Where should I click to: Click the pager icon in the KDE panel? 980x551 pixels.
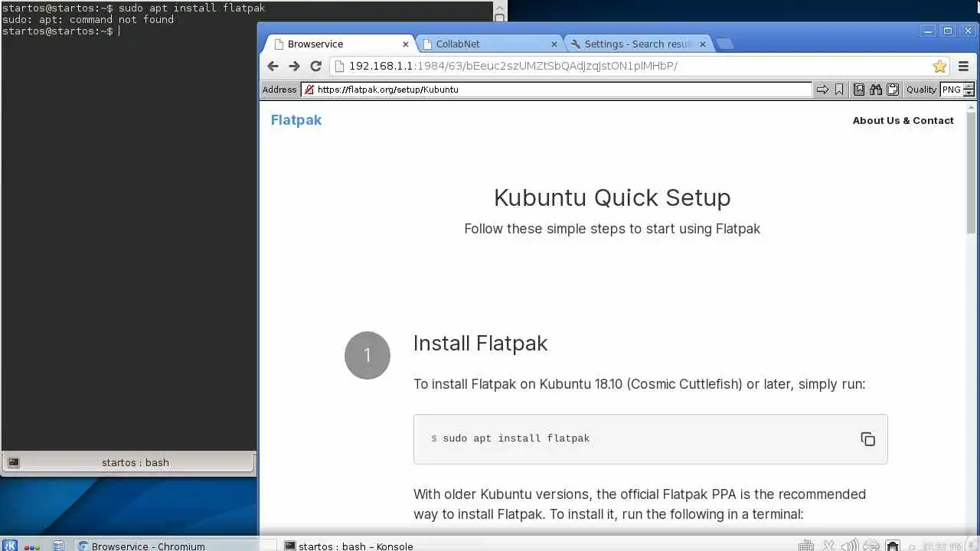pos(58,546)
